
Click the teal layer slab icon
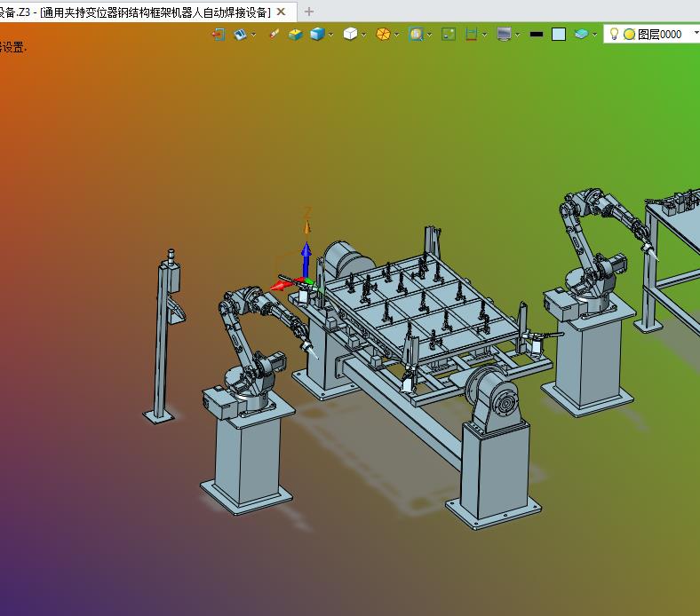click(581, 35)
